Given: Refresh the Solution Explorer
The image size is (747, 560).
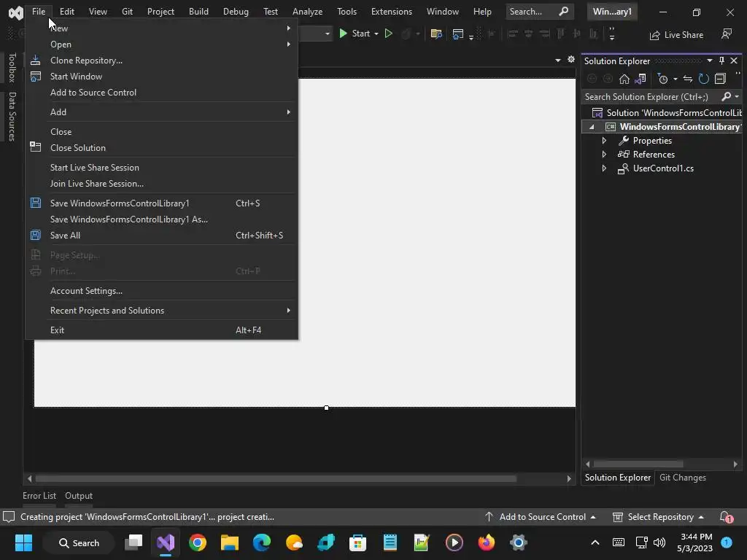Looking at the screenshot, I should click(704, 79).
